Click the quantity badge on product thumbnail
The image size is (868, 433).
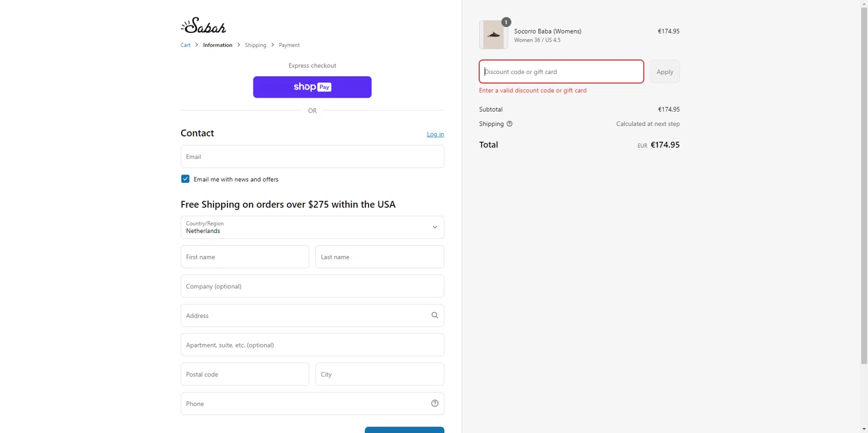506,22
